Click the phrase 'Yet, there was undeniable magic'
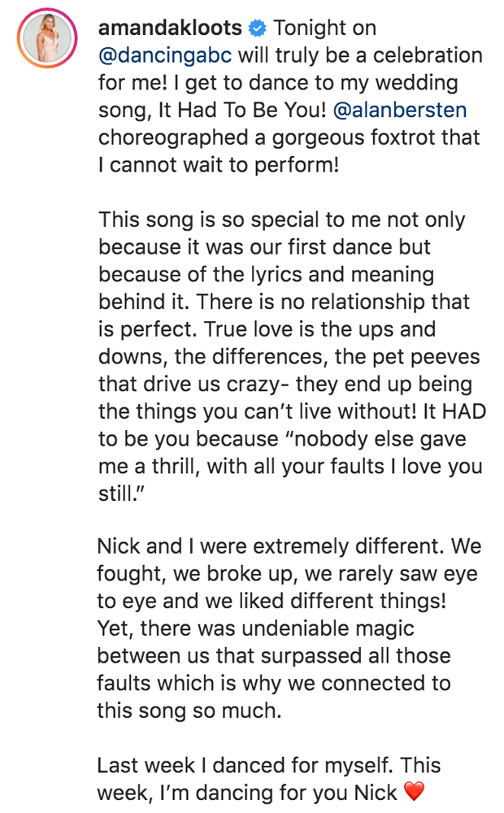This screenshot has height=813, width=504. 255,628
